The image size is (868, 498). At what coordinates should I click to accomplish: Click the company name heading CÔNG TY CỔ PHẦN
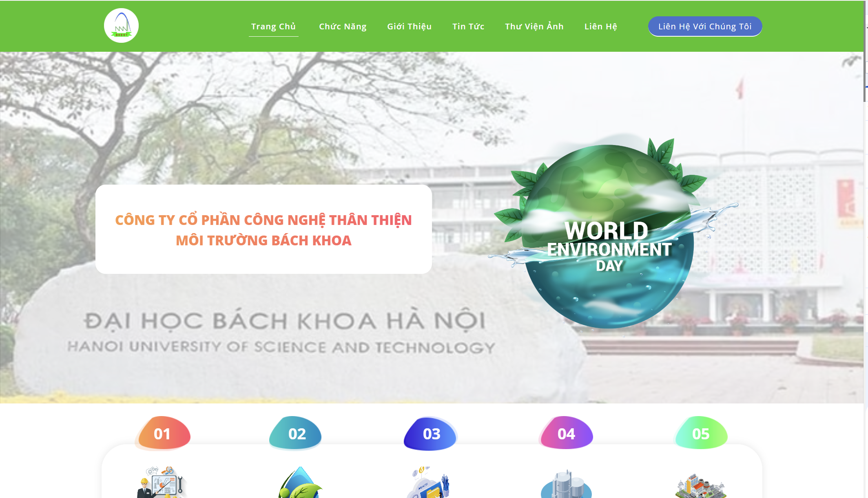(x=263, y=230)
